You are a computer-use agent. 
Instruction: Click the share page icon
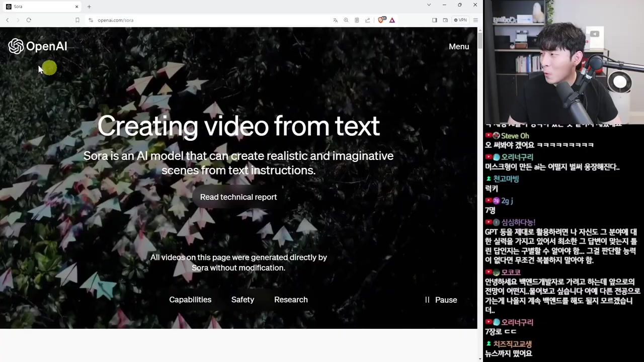(367, 20)
